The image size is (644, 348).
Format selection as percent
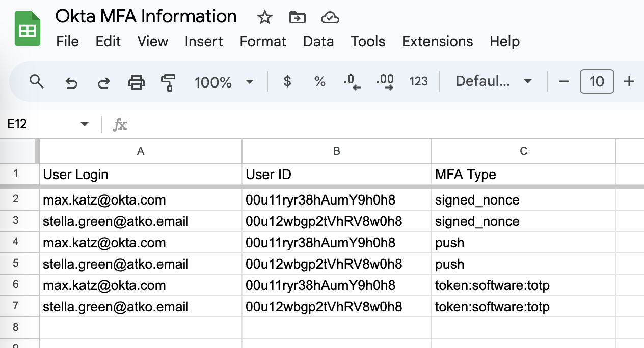[319, 81]
